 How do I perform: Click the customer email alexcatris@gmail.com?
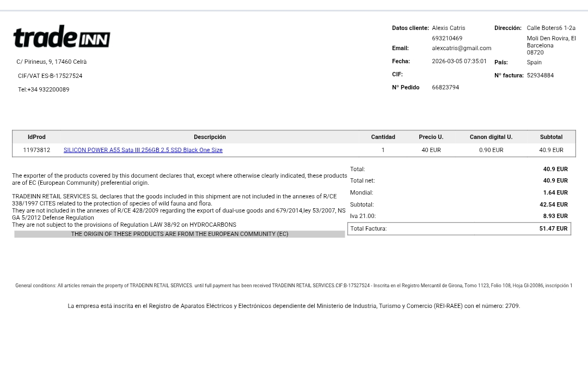(461, 48)
